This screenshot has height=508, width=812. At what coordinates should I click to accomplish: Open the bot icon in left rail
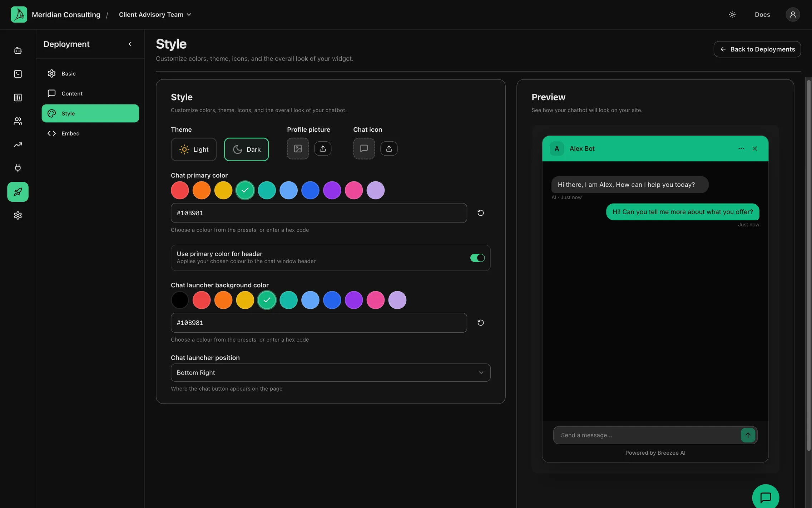tap(18, 50)
